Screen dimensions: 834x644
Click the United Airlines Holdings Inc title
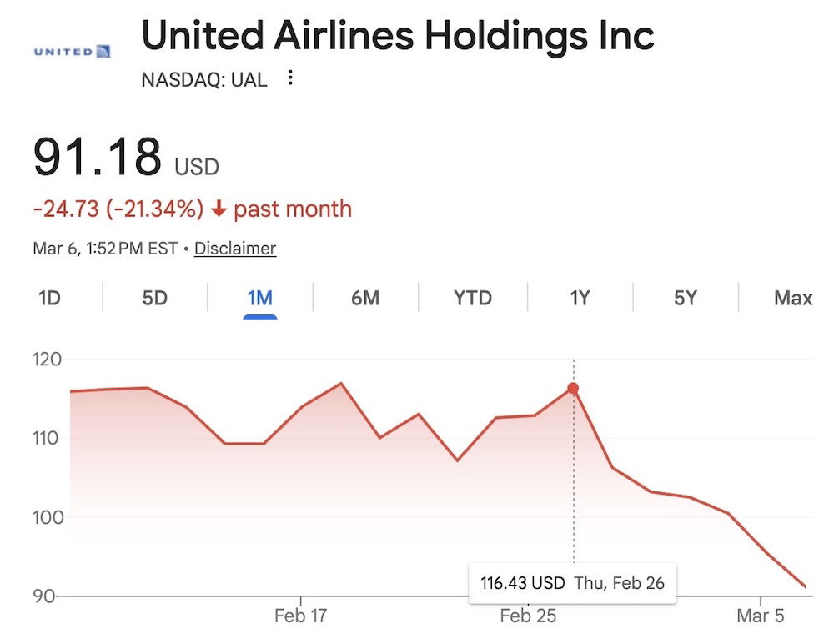point(398,37)
